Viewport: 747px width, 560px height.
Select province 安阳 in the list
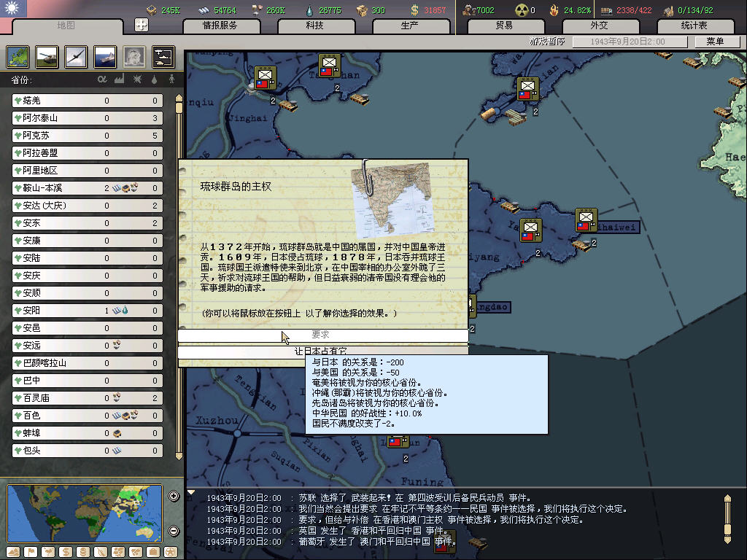(x=88, y=311)
